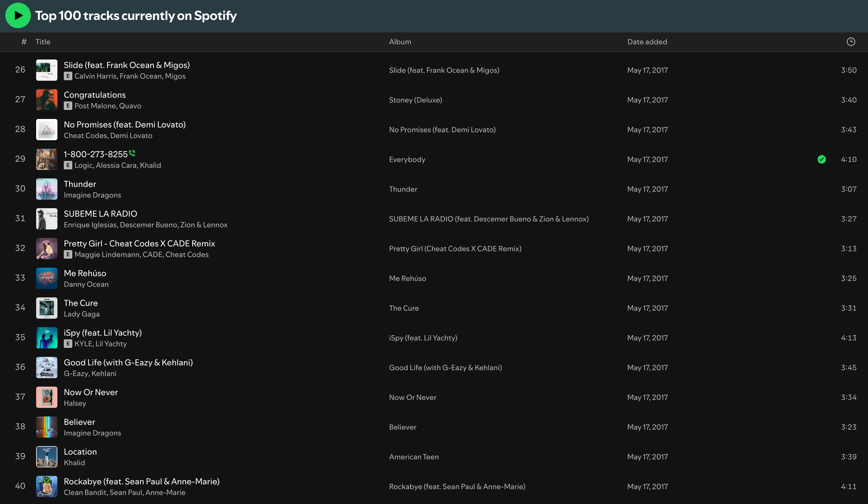Viewport: 868px width, 504px height.
Task: Open the Imagine Dragons artist link under Thunder
Action: click(x=92, y=195)
